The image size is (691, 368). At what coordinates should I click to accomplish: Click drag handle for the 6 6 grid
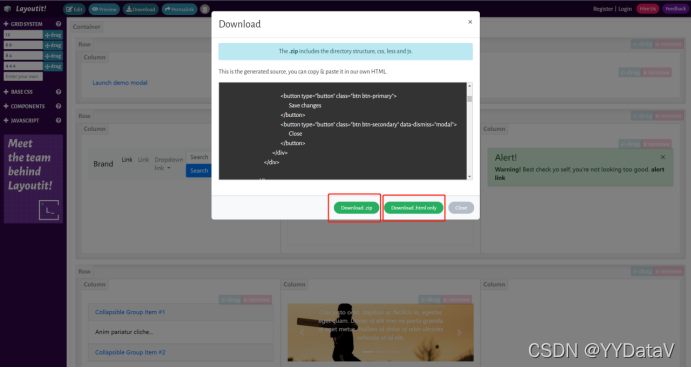point(53,45)
